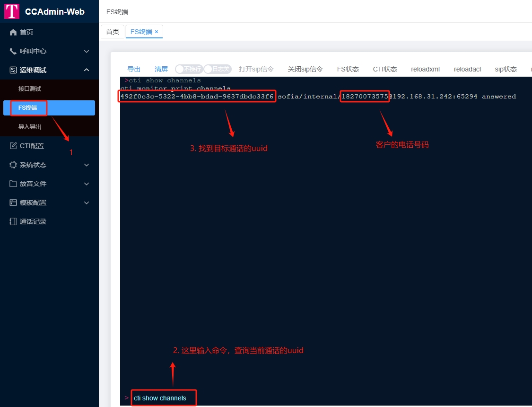Toggle the 日志关 switch

click(x=217, y=69)
